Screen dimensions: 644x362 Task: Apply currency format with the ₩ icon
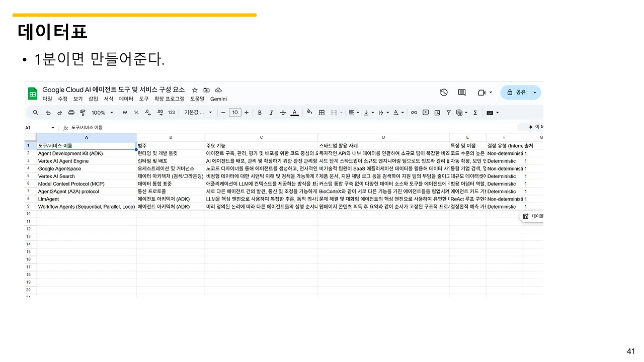(x=125, y=113)
